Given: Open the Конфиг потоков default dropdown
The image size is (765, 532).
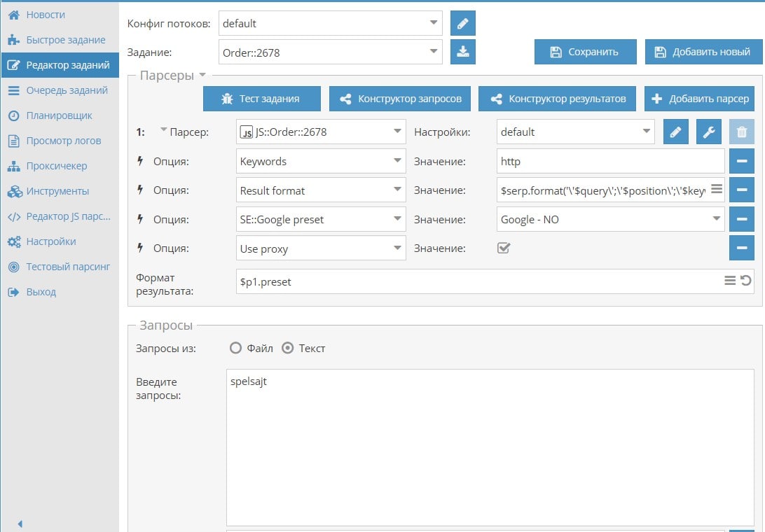Looking at the screenshot, I should point(330,23).
